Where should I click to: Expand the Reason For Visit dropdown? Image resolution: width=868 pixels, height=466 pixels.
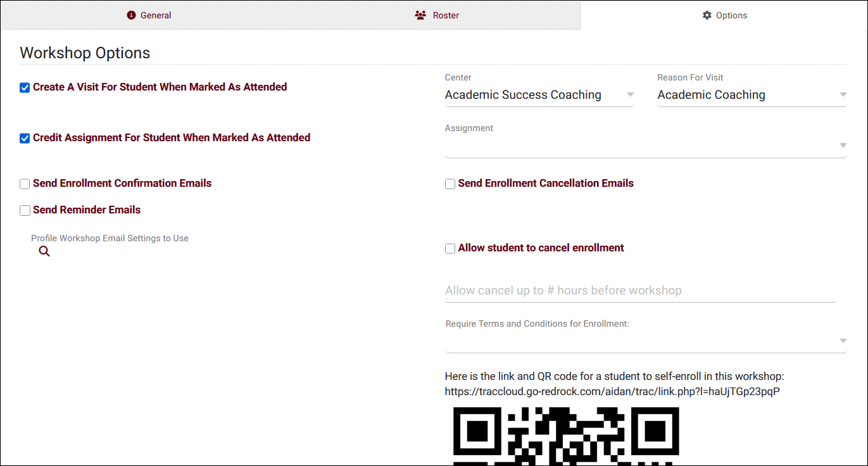coord(752,95)
